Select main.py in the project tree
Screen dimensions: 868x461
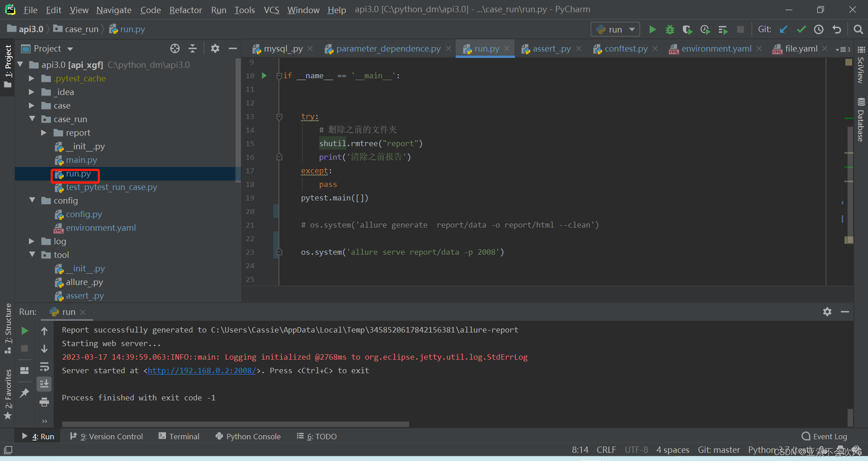click(81, 160)
